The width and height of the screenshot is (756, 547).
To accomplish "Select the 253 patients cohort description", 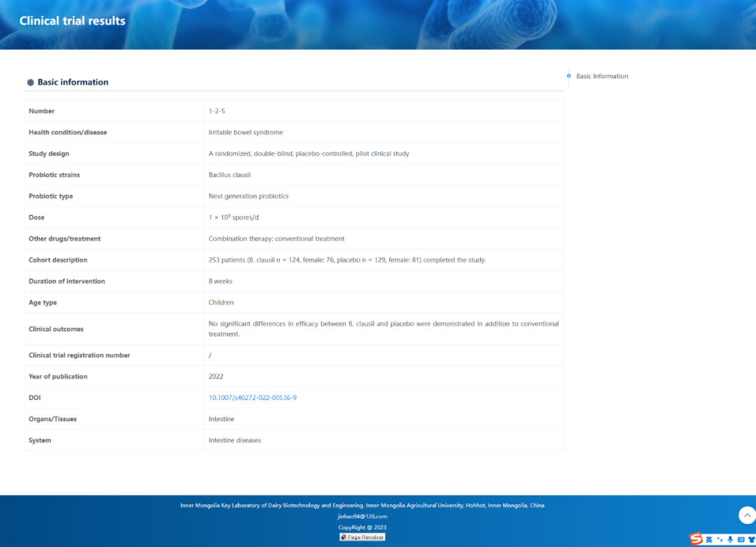I will click(x=346, y=260).
